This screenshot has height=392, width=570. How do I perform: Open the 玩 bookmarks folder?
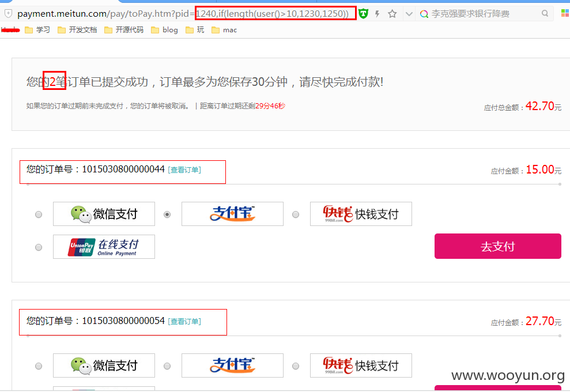(x=195, y=30)
